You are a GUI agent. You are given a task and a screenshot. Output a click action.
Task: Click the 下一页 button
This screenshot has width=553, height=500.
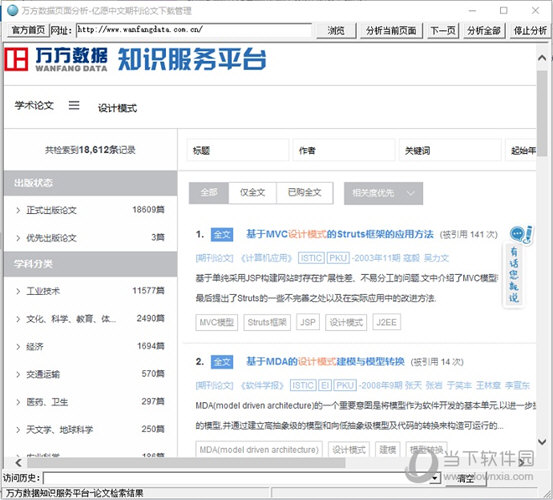click(x=443, y=31)
